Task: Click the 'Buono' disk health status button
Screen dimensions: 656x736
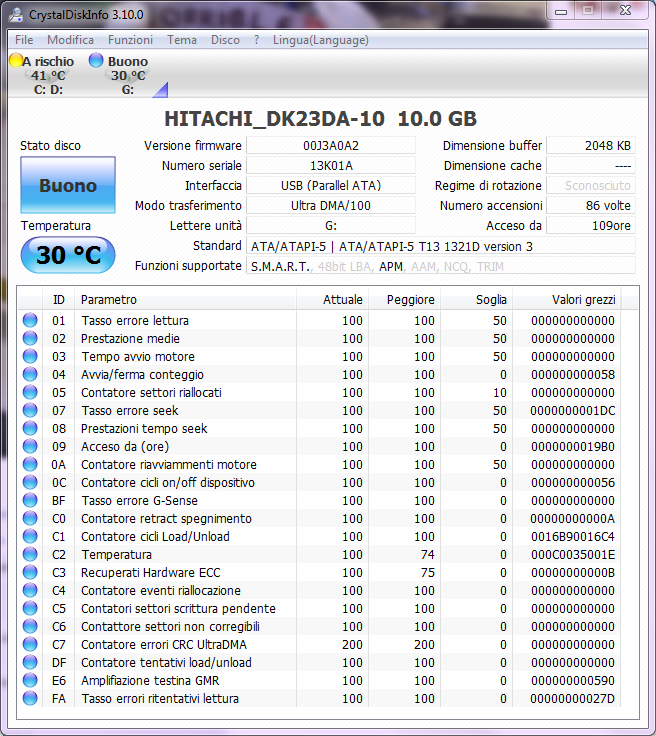Action: tap(68, 185)
